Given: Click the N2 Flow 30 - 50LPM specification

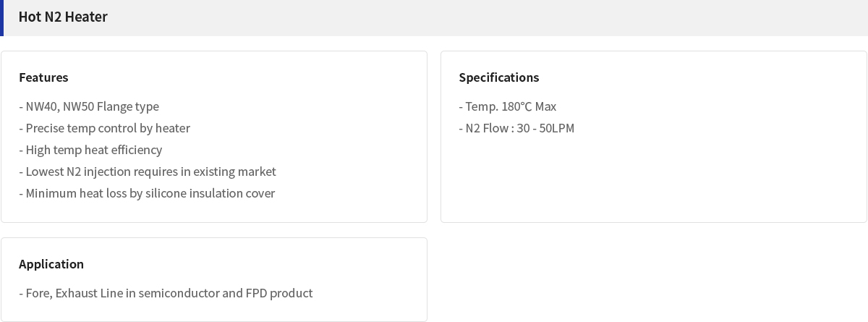Looking at the screenshot, I should click(516, 128).
